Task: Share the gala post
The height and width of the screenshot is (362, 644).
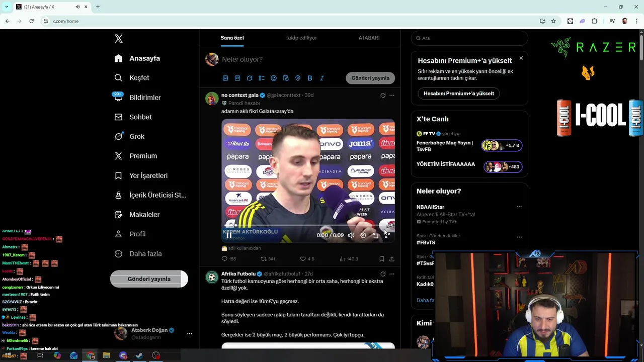Action: 392,259
